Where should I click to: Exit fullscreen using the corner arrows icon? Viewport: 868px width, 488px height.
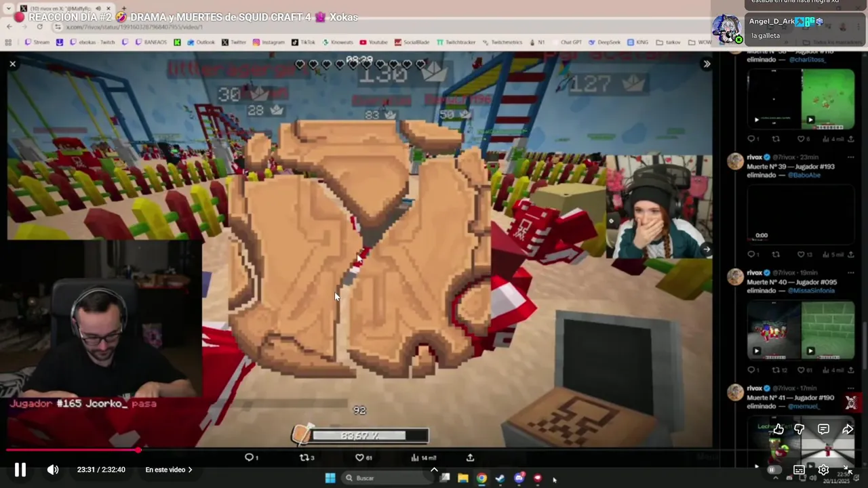(x=848, y=470)
